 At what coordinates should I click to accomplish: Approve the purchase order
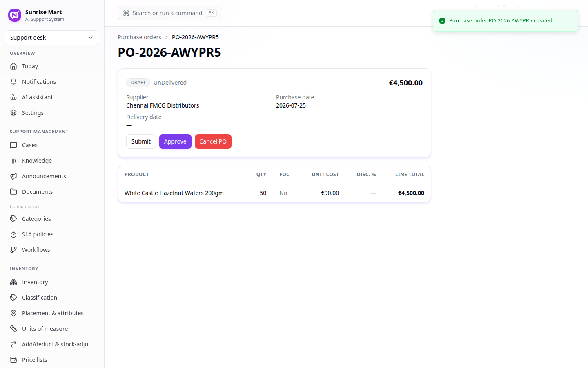(x=175, y=141)
